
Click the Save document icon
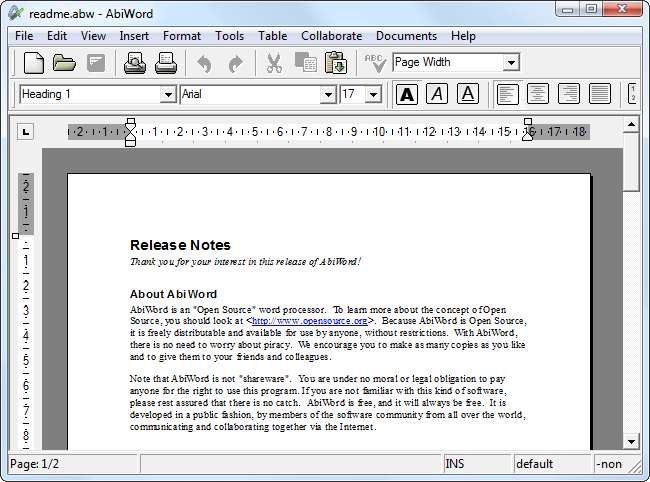tap(96, 63)
